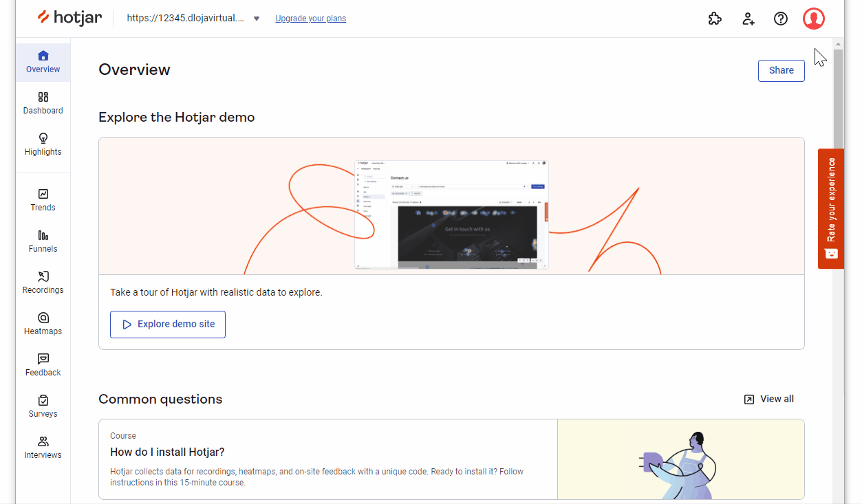
Task: Click the Take a tour of Hotjar text
Action: click(x=216, y=292)
